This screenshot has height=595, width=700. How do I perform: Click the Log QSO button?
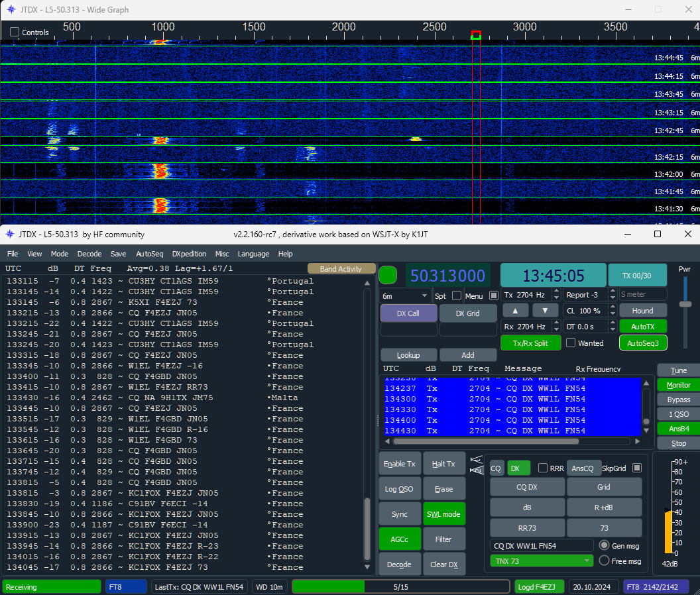tap(400, 489)
